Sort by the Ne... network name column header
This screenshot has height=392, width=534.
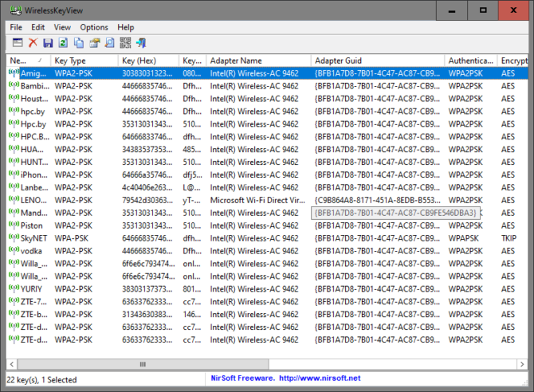[29, 61]
